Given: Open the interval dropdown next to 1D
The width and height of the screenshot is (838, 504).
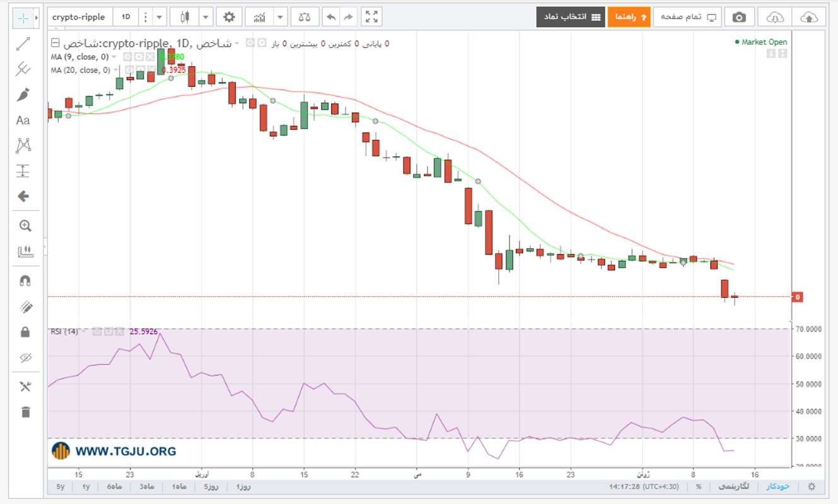Looking at the screenshot, I should click(x=159, y=17).
